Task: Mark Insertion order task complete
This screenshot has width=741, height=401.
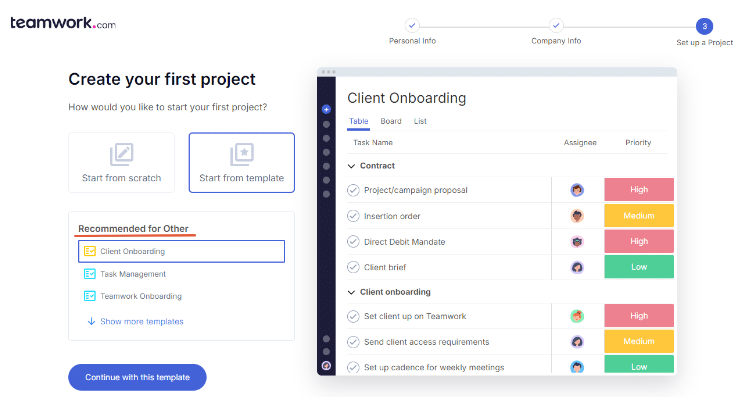Action: 353,216
